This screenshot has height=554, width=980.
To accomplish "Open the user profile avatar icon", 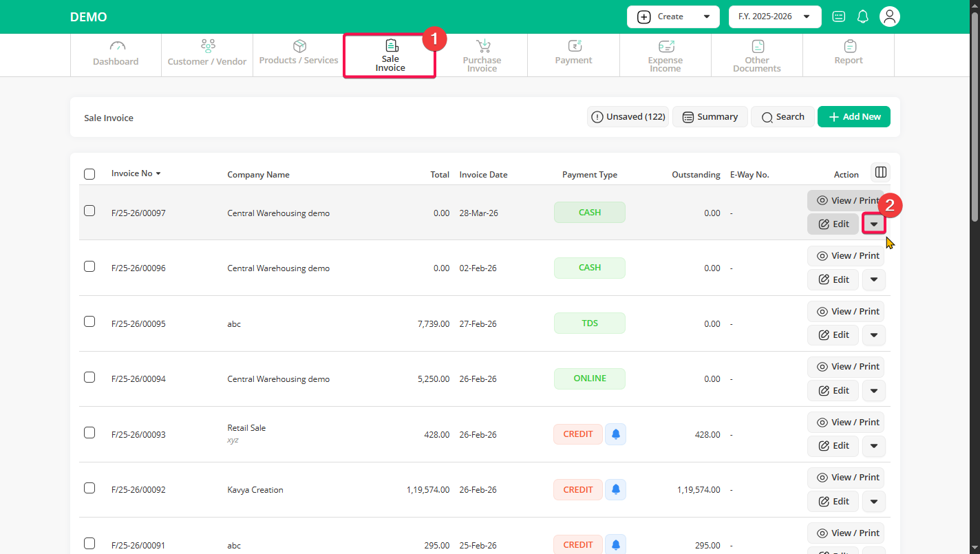I will point(890,17).
